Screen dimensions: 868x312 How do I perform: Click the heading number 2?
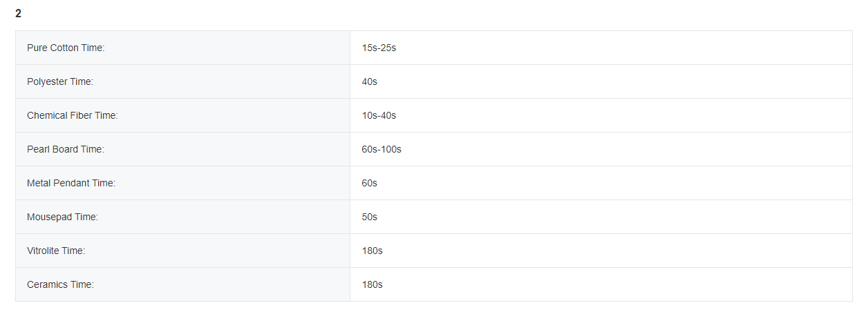click(19, 14)
